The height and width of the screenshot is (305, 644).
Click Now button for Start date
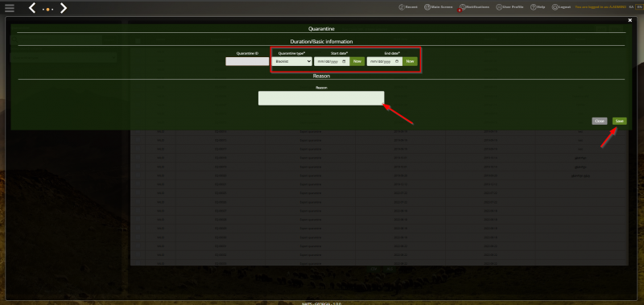[x=357, y=61]
